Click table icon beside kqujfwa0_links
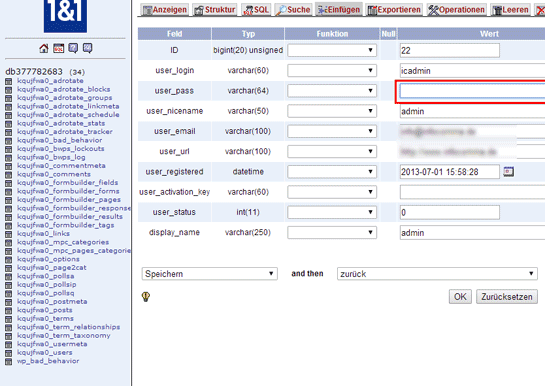Screen dimensions: 545x386 pos(9,234)
